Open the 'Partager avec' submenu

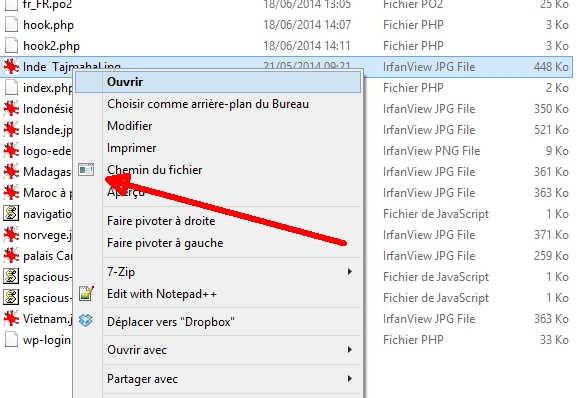tap(218, 379)
